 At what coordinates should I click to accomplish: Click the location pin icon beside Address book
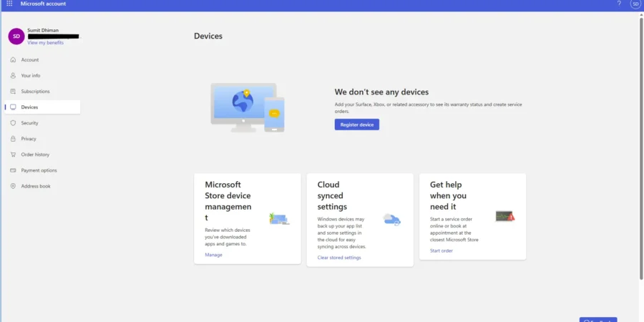pyautogui.click(x=13, y=186)
